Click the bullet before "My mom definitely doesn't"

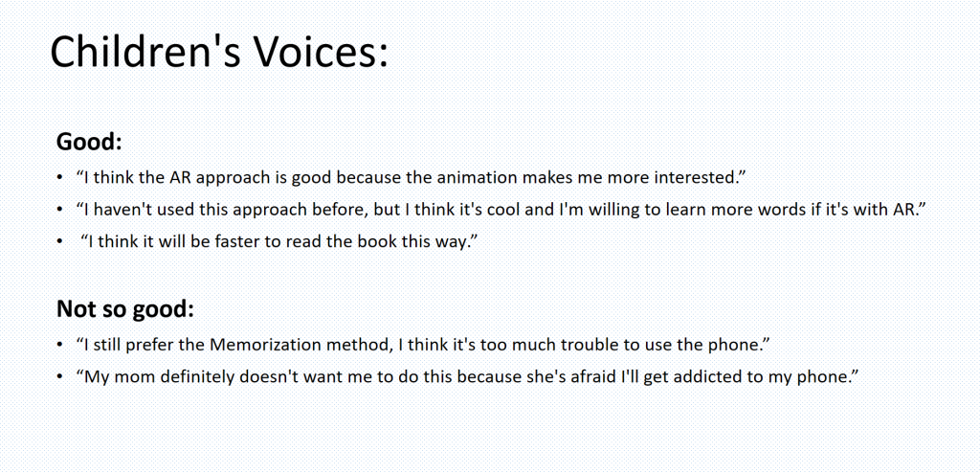click(59, 378)
